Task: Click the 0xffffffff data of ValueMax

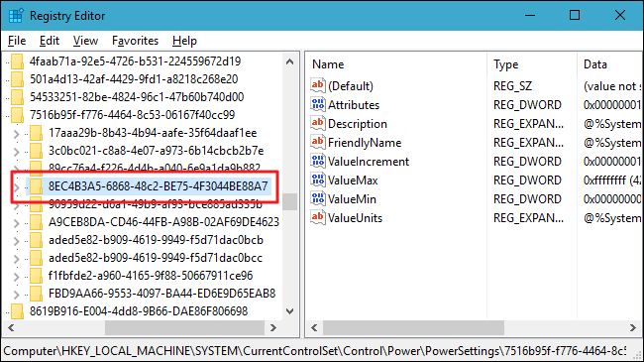Action: click(612, 181)
